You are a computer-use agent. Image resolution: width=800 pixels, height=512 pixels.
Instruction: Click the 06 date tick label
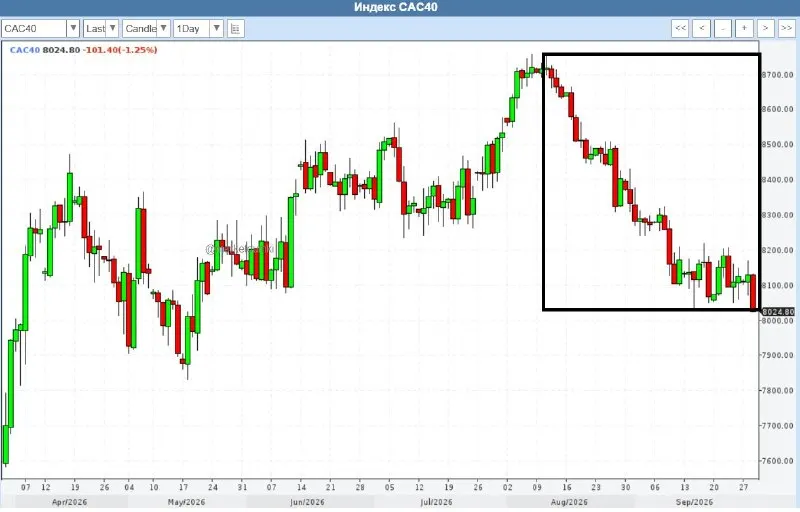655,488
